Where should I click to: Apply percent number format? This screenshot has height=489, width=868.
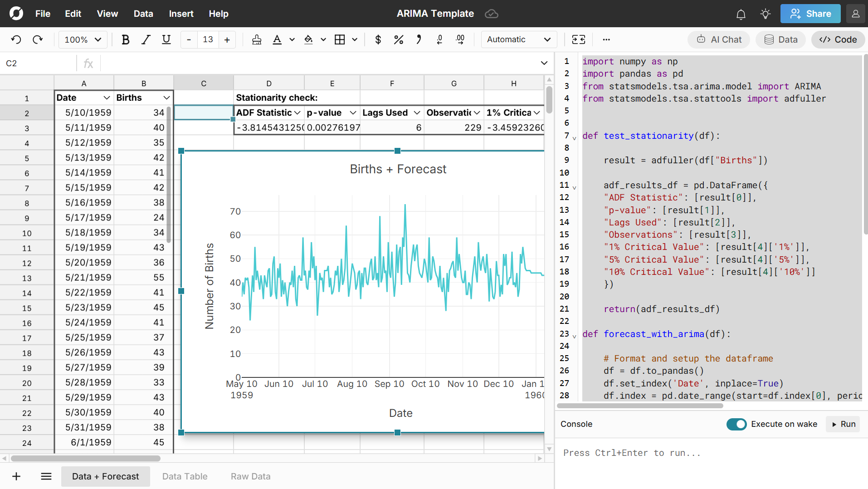(x=398, y=39)
